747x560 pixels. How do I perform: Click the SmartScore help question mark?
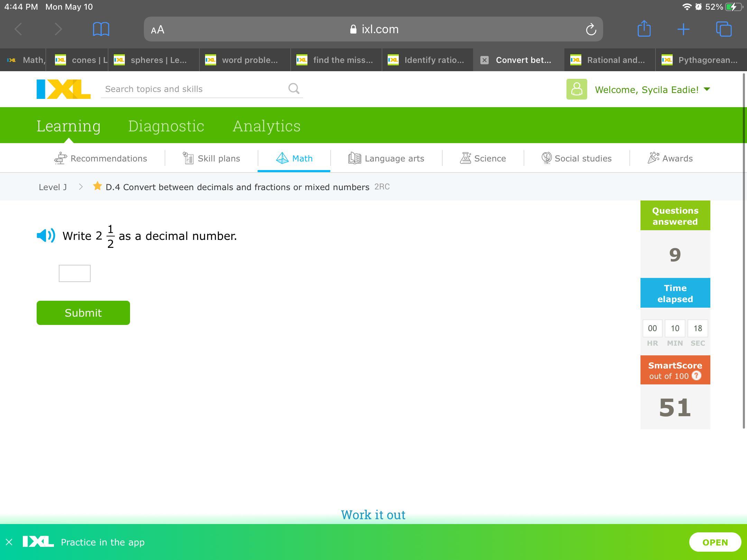[x=697, y=376]
